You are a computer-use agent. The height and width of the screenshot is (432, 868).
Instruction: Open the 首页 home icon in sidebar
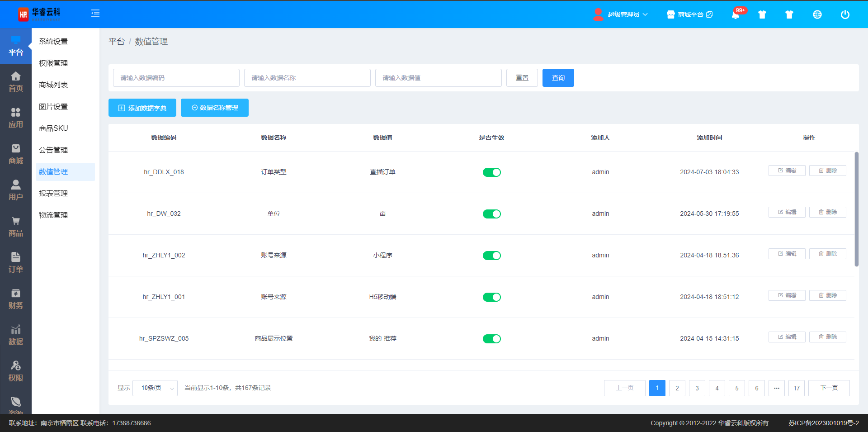16,82
